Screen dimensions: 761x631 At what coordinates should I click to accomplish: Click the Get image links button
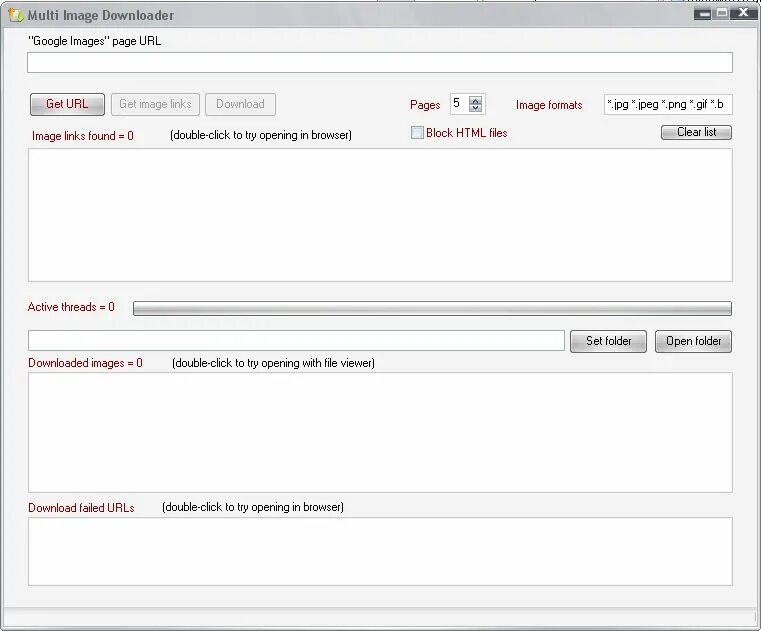coord(155,104)
